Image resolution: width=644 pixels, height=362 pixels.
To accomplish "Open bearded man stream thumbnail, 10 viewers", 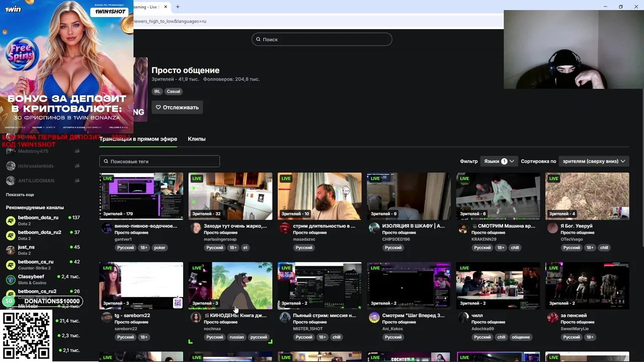I will click(x=319, y=196).
